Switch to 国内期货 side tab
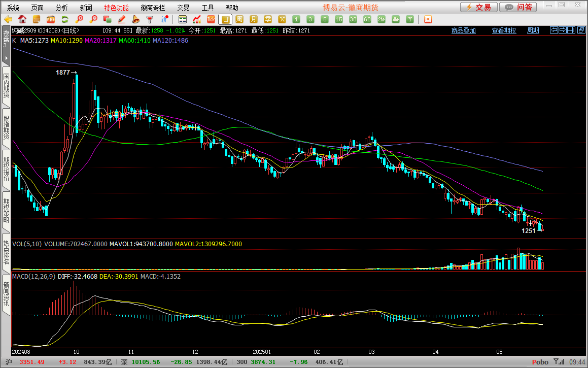588x368 pixels. pyautogui.click(x=6, y=86)
